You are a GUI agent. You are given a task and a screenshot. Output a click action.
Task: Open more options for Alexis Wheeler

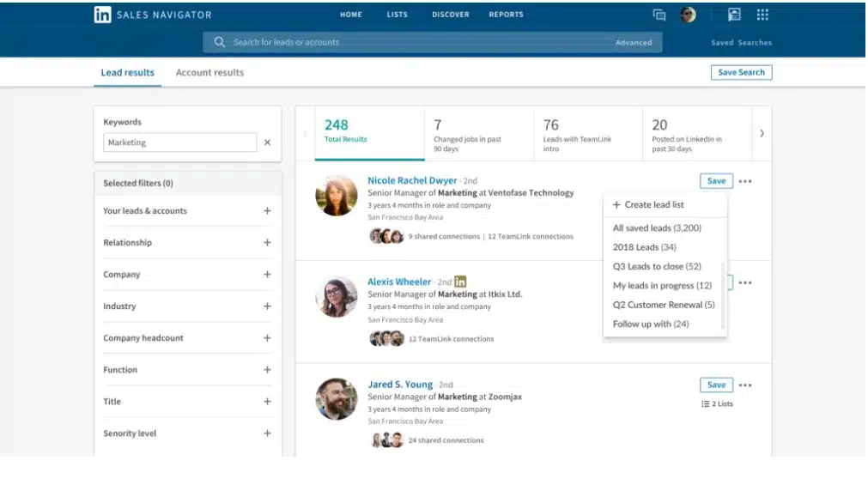pyautogui.click(x=745, y=282)
